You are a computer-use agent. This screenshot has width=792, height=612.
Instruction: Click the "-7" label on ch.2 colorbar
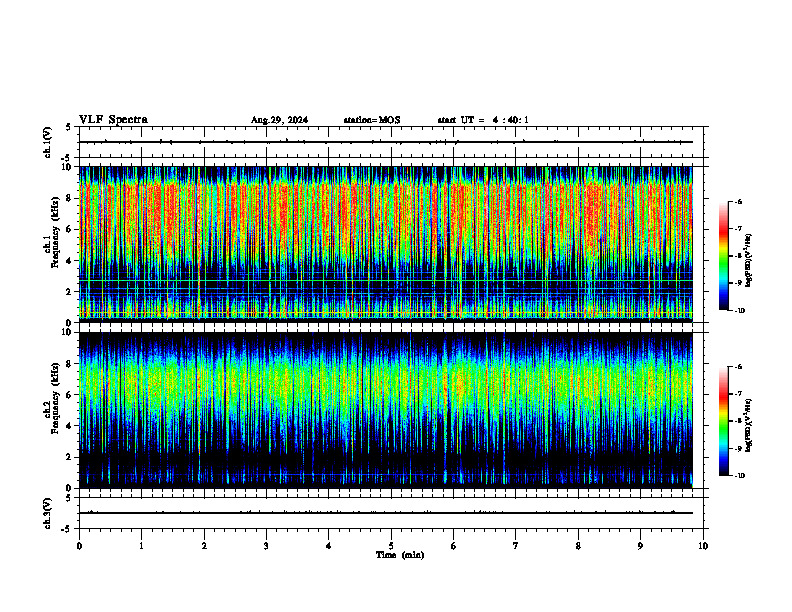coord(738,394)
